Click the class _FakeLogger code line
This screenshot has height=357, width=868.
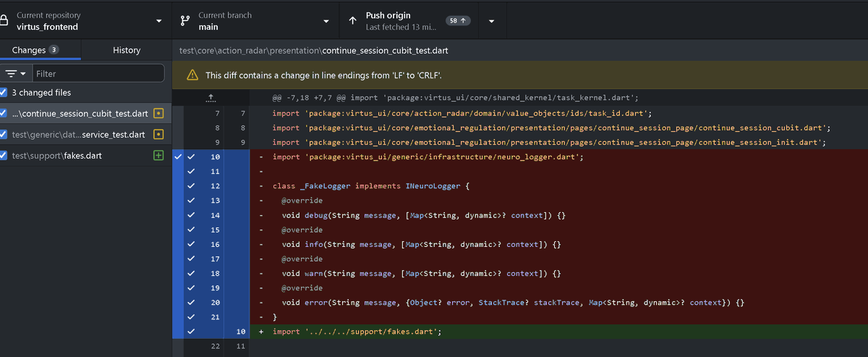(x=371, y=186)
